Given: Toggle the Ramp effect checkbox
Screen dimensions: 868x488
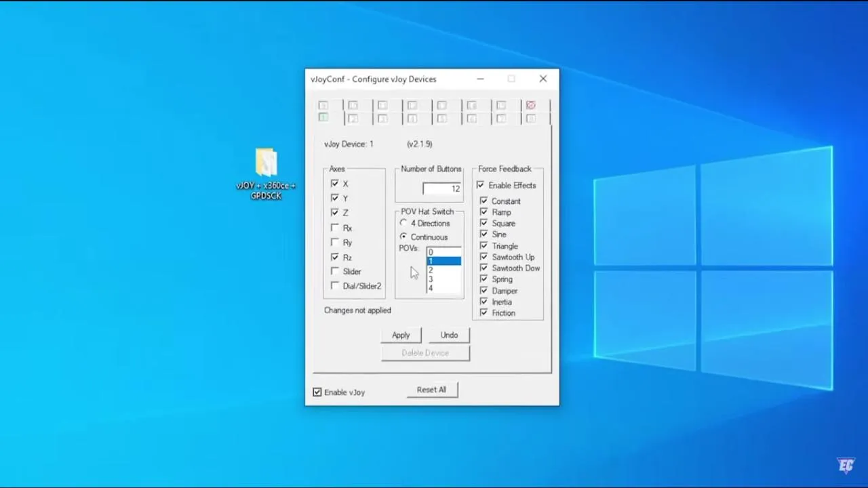Looking at the screenshot, I should (484, 212).
